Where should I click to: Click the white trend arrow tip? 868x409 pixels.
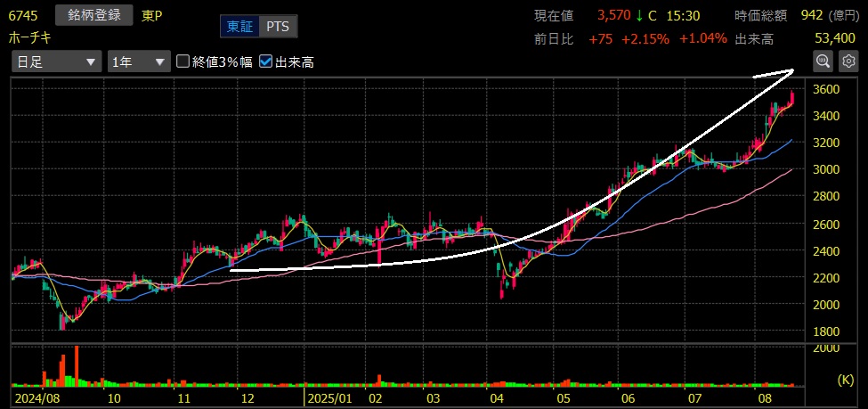pos(791,70)
